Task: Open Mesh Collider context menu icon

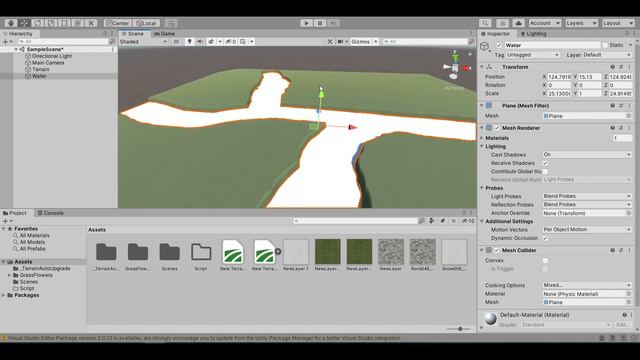Action: click(629, 250)
